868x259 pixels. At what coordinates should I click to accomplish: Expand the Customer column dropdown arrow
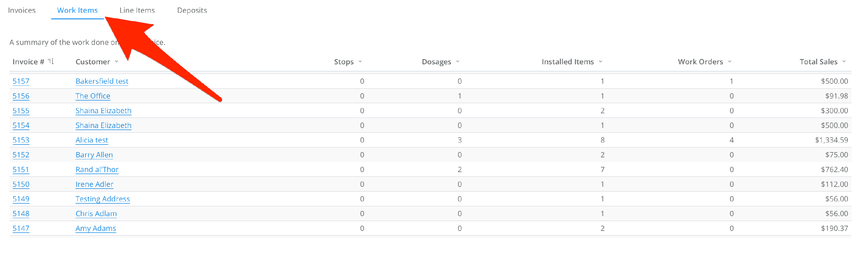point(117,61)
